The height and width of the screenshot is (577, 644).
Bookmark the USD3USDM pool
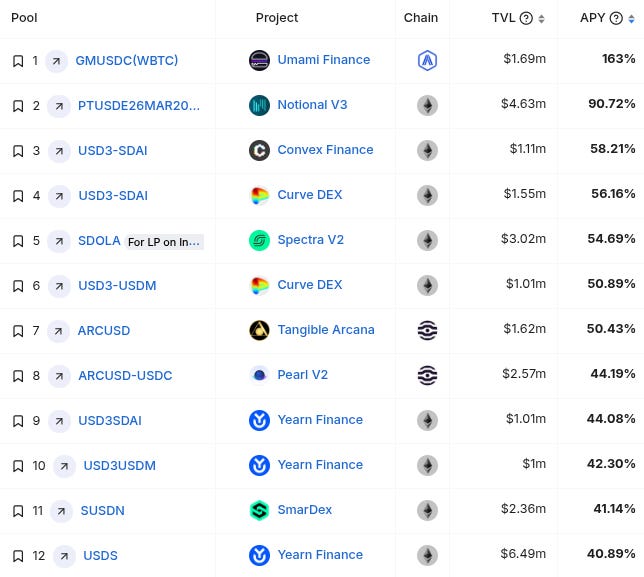click(x=18, y=466)
